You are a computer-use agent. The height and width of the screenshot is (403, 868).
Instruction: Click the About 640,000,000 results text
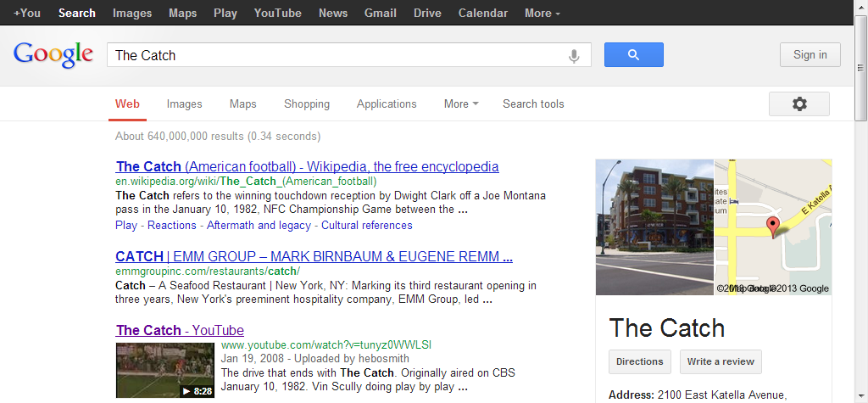pyautogui.click(x=218, y=137)
